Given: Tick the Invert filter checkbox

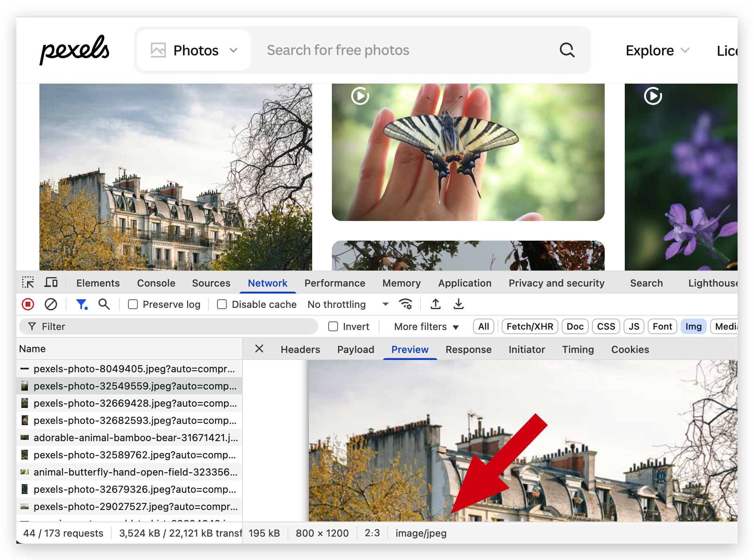Looking at the screenshot, I should (333, 326).
